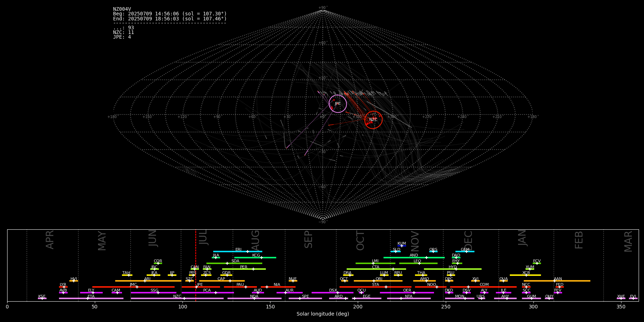The width and height of the screenshot is (644, 322).
Task: Click the 350 tick on the solar longitude axis
Action: pos(621,307)
